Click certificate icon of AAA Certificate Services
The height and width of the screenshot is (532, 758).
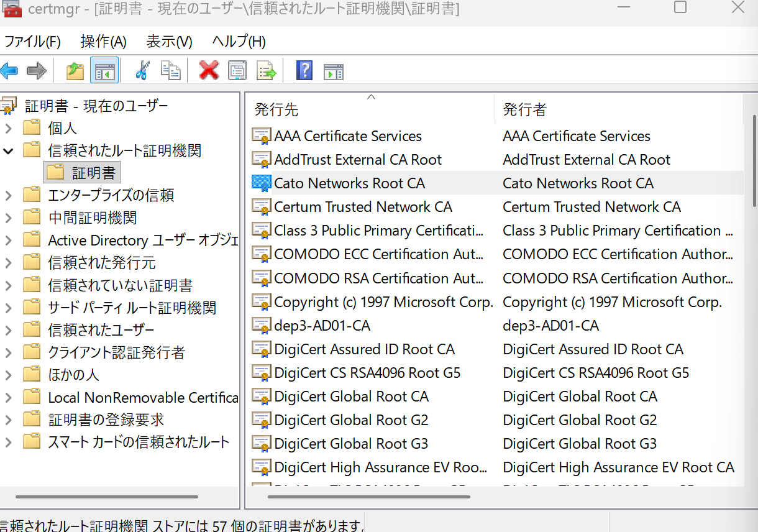[x=262, y=136]
